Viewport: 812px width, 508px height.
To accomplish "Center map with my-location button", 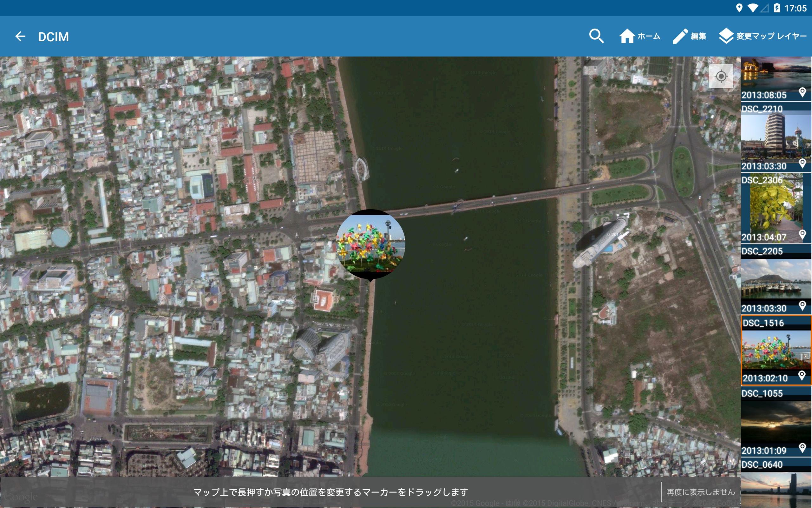I will pyautogui.click(x=721, y=76).
